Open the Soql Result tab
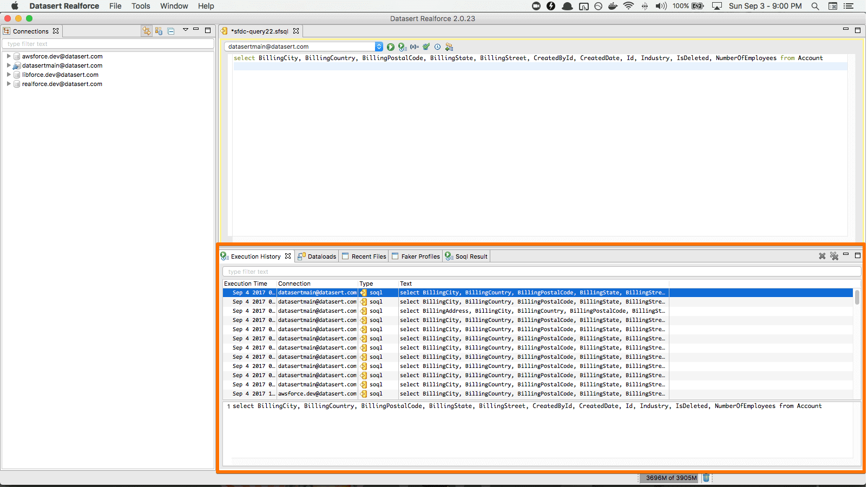868x487 pixels. [466, 256]
